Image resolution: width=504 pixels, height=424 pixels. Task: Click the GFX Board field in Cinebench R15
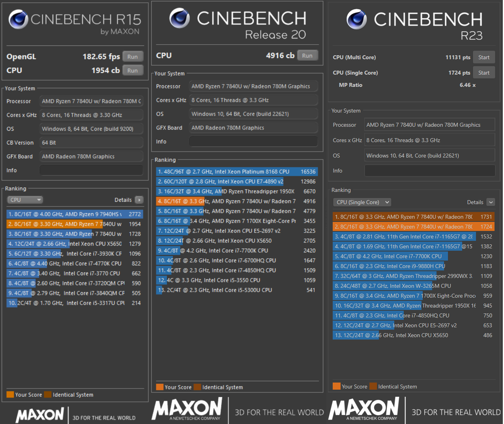coord(91,156)
